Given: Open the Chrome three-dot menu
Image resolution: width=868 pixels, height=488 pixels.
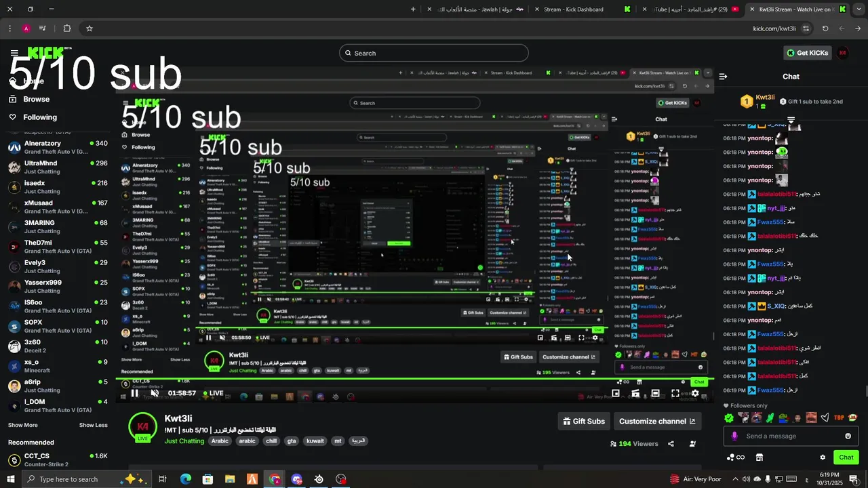Looking at the screenshot, I should click(x=9, y=28).
